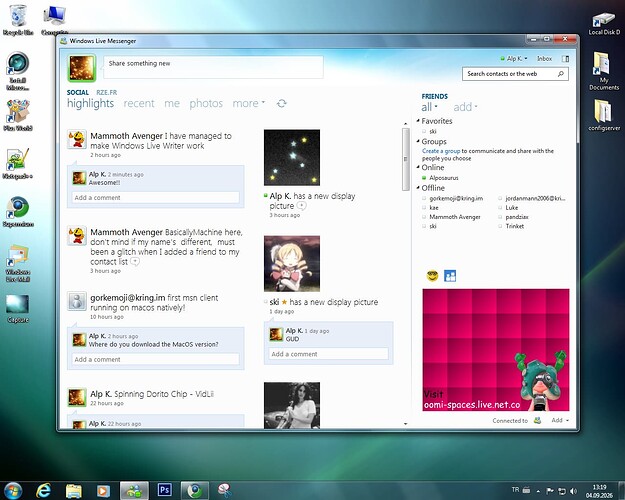
Task: Open Photoshop from the taskbar
Action: coord(164,490)
